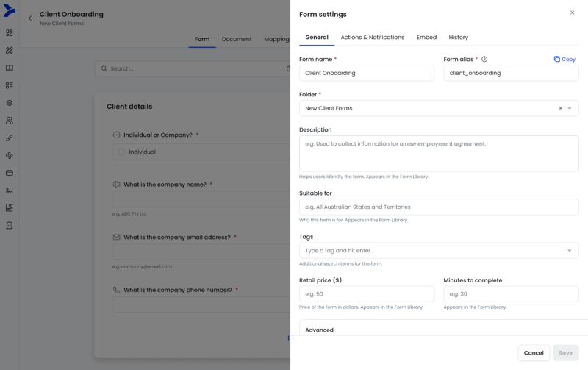The image size is (588, 370).
Task: Click the choice icon beside Individual or Company
Action: click(x=116, y=135)
